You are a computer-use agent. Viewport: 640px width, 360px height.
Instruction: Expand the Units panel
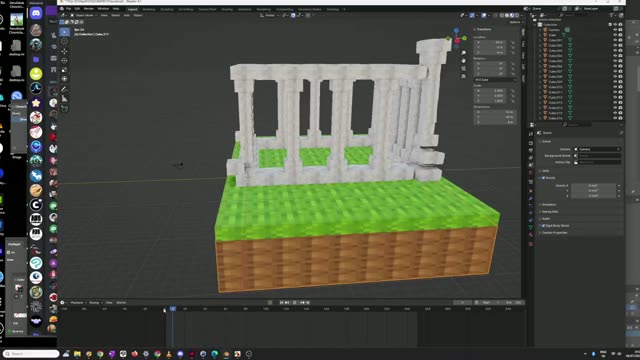(x=545, y=171)
